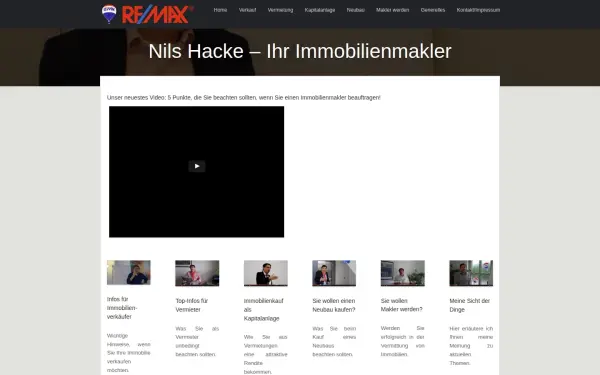Viewport: 600px width, 375px height.
Task: Open thumbnail above Meine Sicht der Dinge
Action: coord(471,273)
